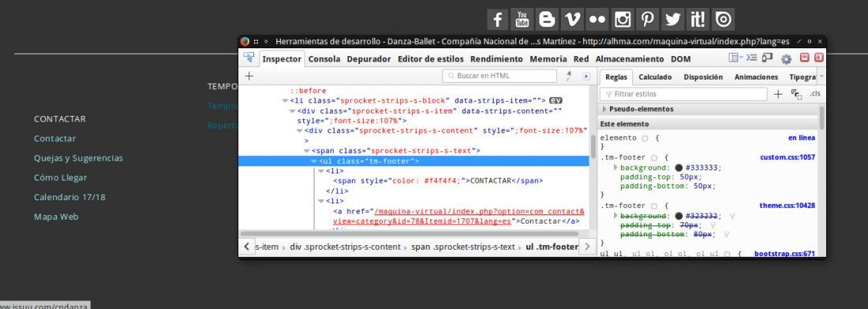The height and width of the screenshot is (309, 868).
Task: Click 'Quejas y Sugerencias' footer link
Action: click(x=78, y=158)
